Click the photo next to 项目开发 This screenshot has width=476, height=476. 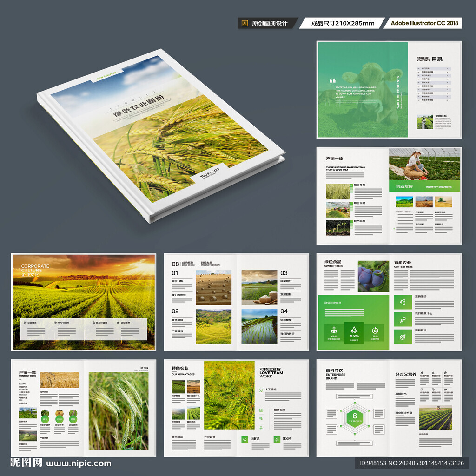click(x=337, y=192)
